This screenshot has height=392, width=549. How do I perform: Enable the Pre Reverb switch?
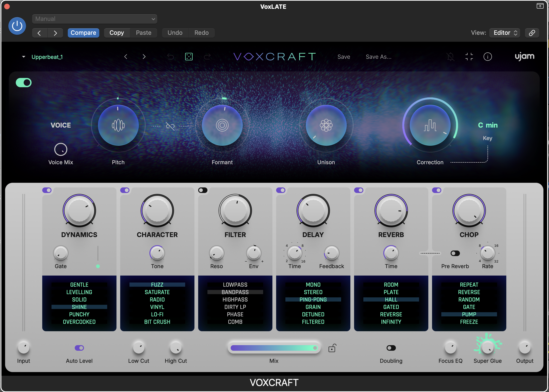click(455, 253)
